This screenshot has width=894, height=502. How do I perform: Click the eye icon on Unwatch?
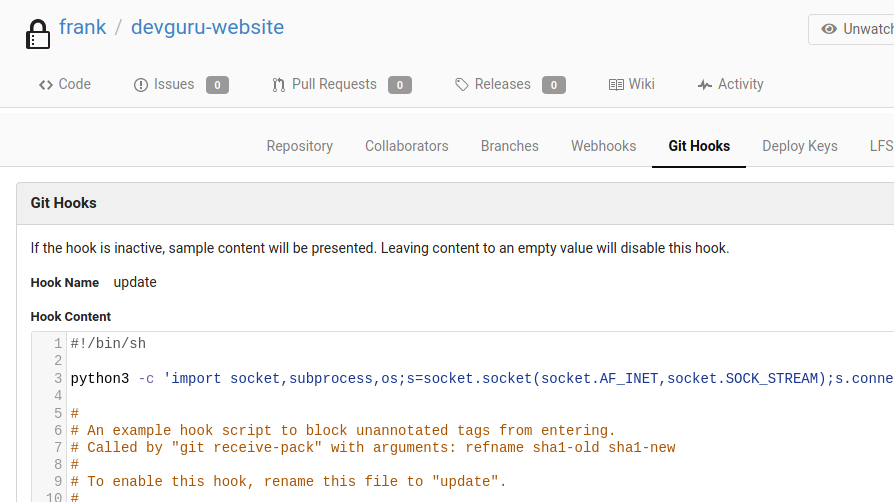[x=829, y=29]
